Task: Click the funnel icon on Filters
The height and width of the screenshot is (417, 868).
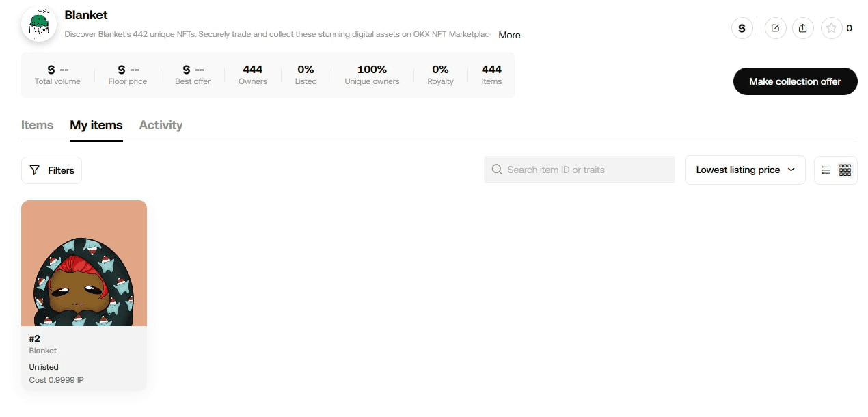Action: point(35,170)
